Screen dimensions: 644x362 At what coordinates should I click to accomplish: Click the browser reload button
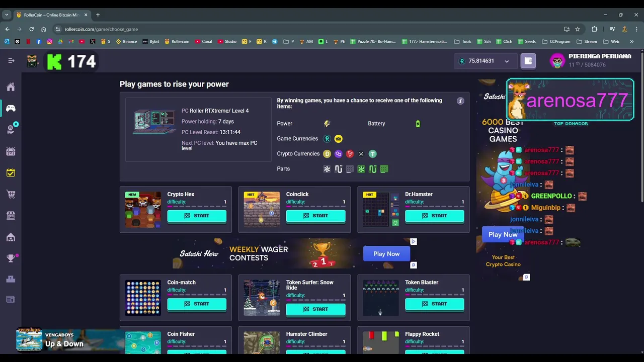31,29
